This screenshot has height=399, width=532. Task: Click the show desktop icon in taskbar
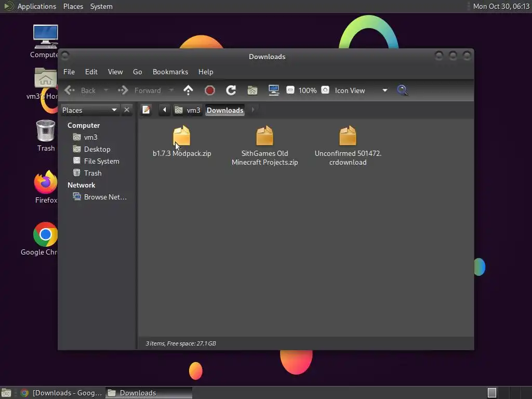click(6, 393)
